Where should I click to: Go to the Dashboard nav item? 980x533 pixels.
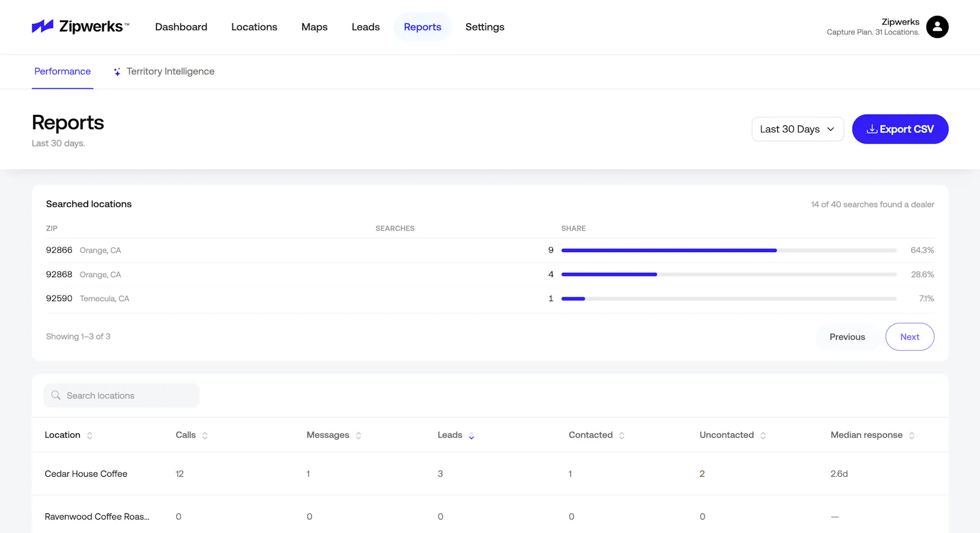181,27
